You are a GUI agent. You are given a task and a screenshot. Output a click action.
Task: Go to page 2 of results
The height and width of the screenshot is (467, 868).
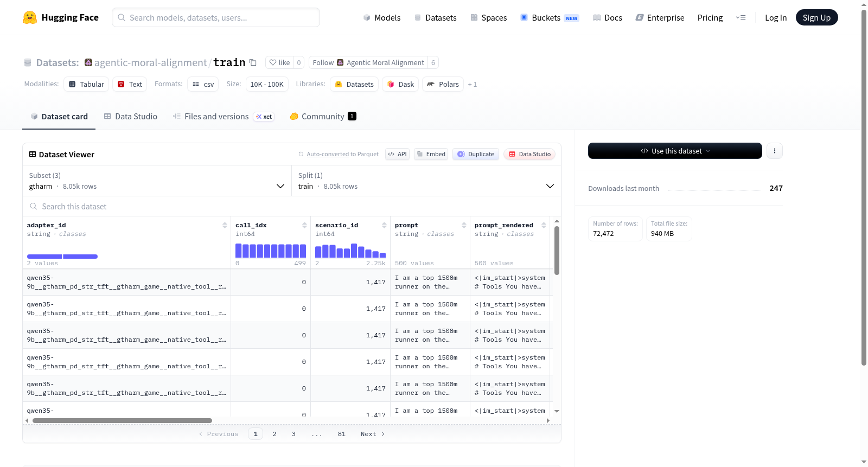(275, 434)
